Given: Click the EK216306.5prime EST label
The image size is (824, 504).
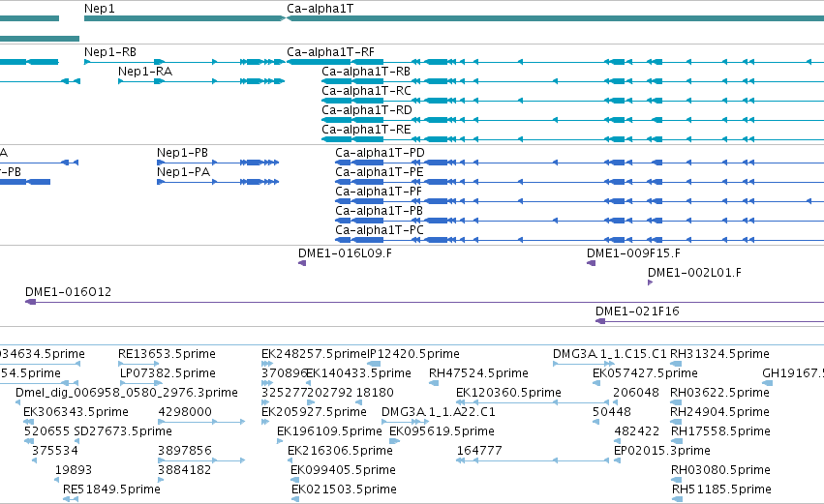Looking at the screenshot, I should [340, 452].
